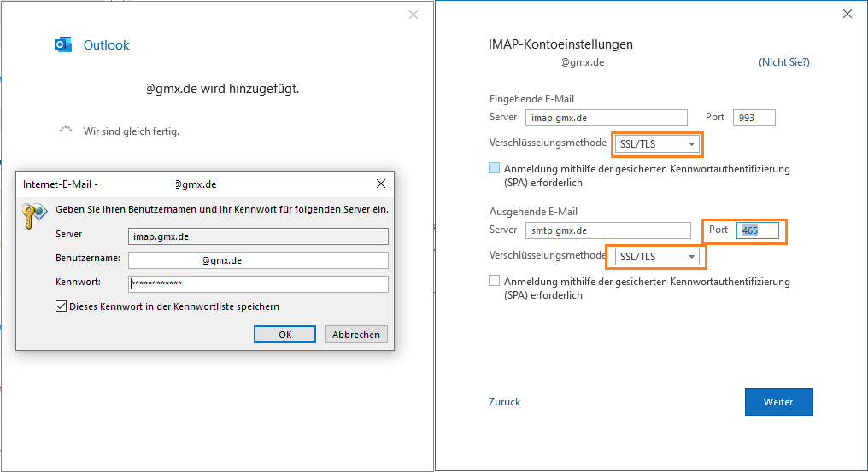The width and height of the screenshot is (868, 472).
Task: Click the Weiter button
Action: (x=778, y=402)
